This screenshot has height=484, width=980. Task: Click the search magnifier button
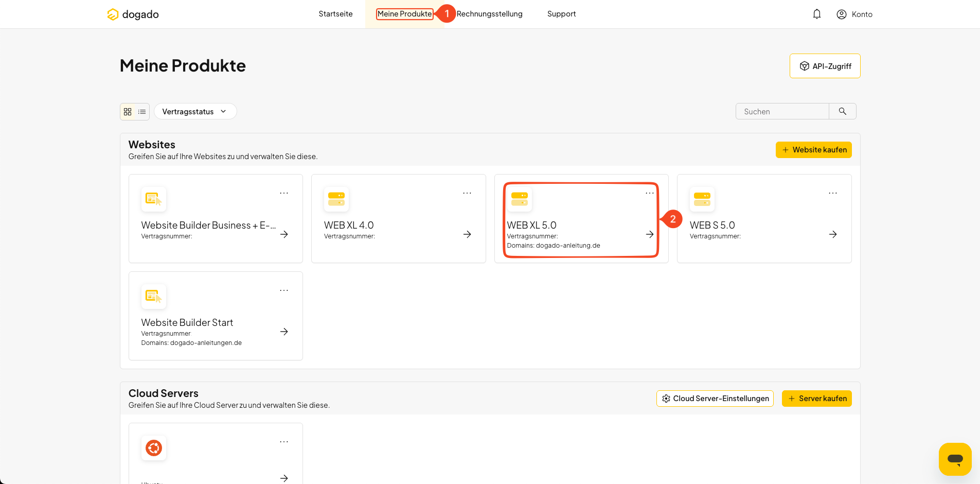click(843, 112)
